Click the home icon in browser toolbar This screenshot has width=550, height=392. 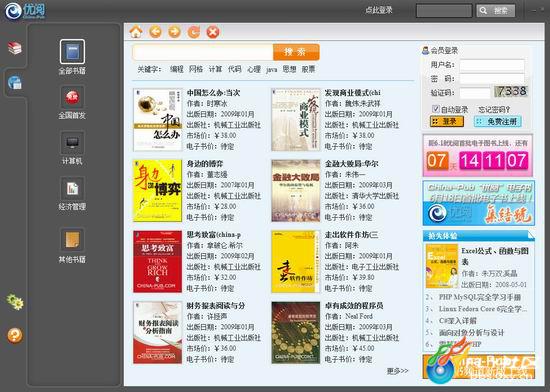click(136, 32)
